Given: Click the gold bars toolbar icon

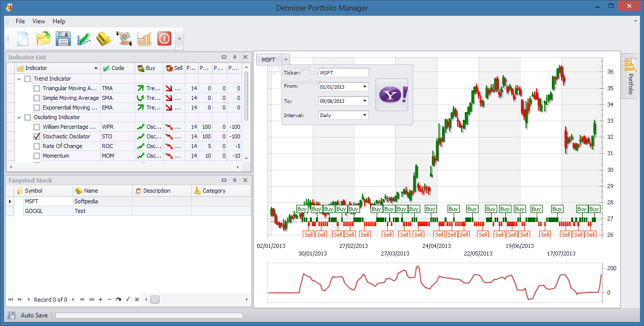Looking at the screenshot, I should coord(104,39).
